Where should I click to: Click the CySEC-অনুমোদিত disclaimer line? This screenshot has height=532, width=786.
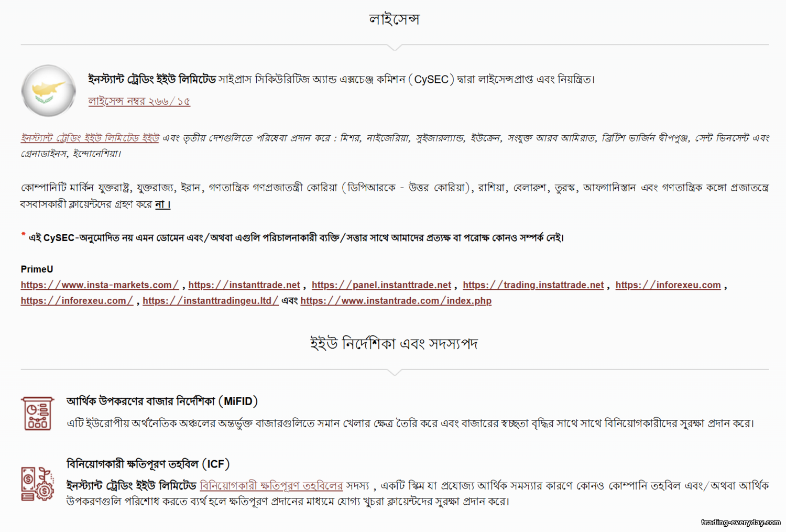(x=292, y=237)
